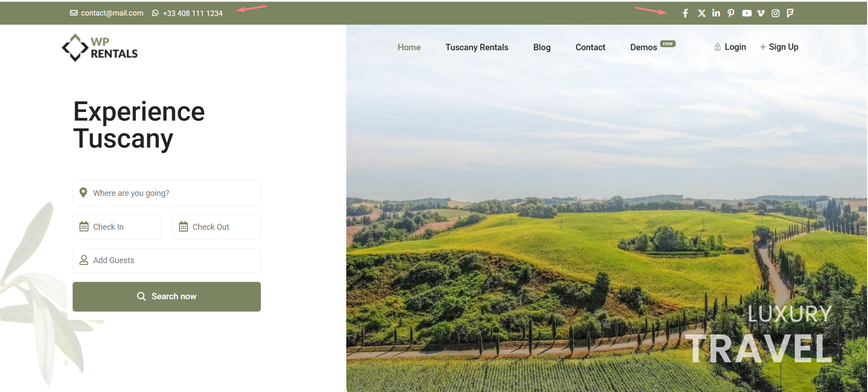This screenshot has height=392, width=868.
Task: Open the Check In date picker
Action: [x=117, y=227]
